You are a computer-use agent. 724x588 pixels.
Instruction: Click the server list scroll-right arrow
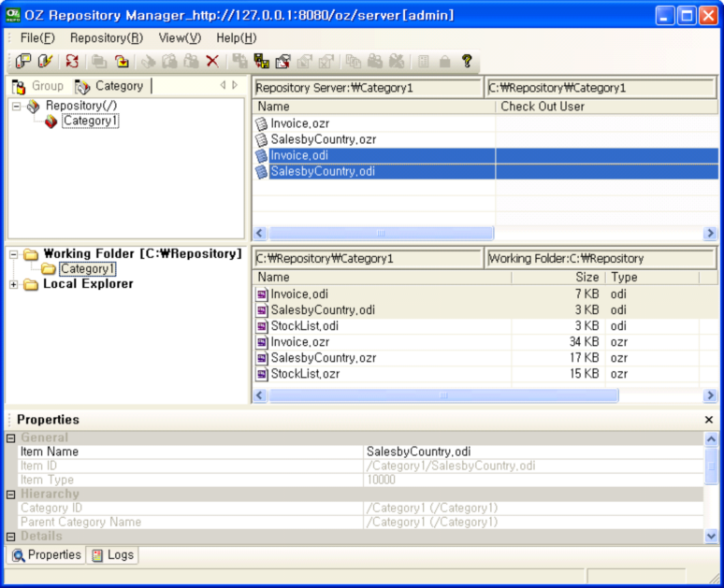coord(710,233)
